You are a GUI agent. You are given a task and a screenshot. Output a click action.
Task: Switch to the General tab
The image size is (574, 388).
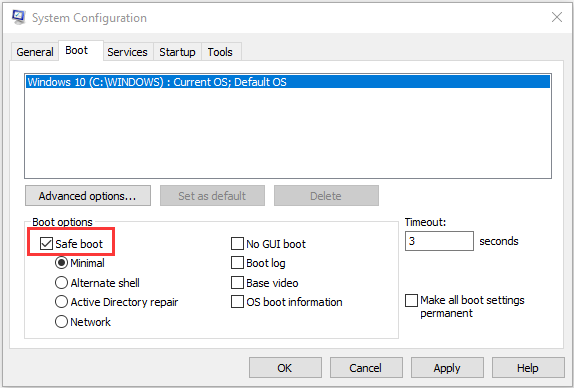click(35, 52)
